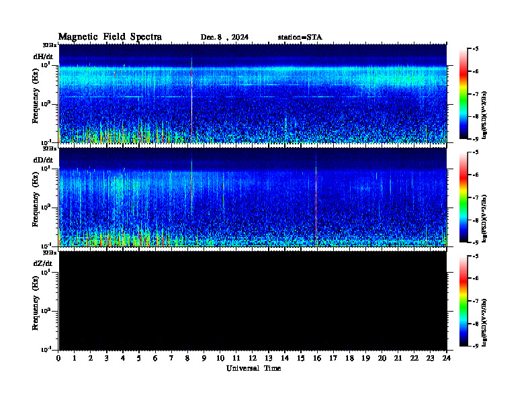Viewport: 532px width, 411px height.
Task: Click the dH/dt panel label
Action: tap(43, 56)
